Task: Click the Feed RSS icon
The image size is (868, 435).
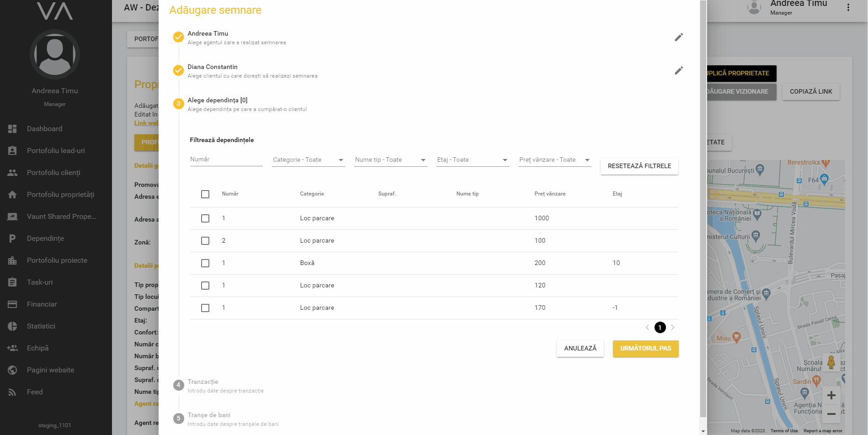Action: [x=12, y=392]
